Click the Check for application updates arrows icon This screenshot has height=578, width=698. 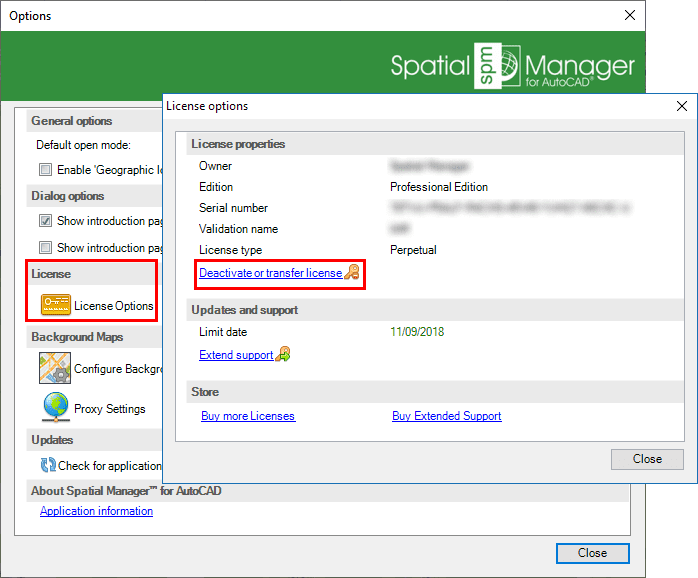pyautogui.click(x=47, y=465)
